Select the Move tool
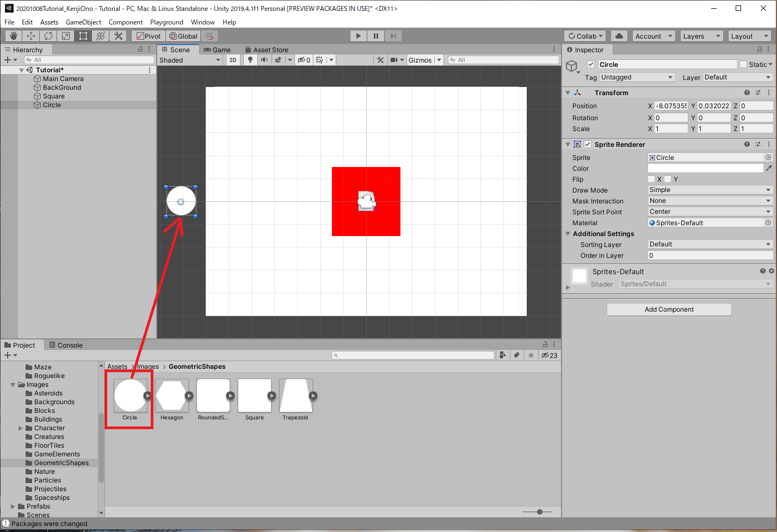777x532 pixels. click(x=31, y=36)
